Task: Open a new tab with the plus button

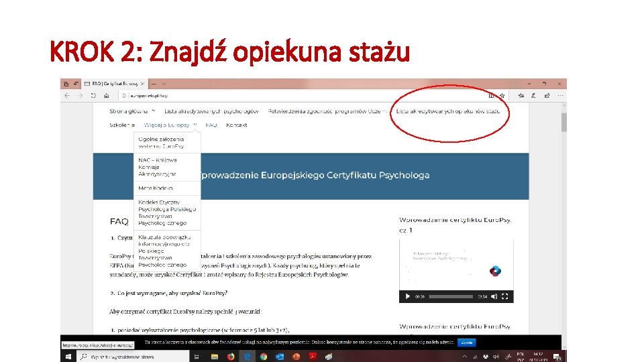Action: [x=154, y=84]
